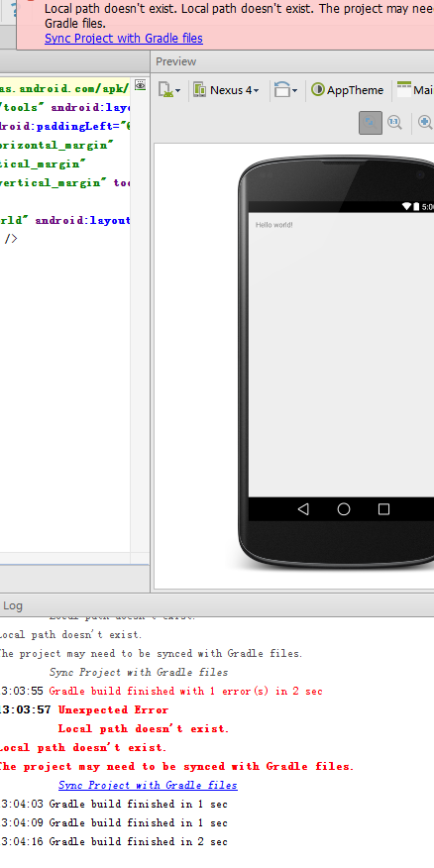This screenshot has width=434, height=868.
Task: Click gray project may need to be synced line
Action: (151, 653)
